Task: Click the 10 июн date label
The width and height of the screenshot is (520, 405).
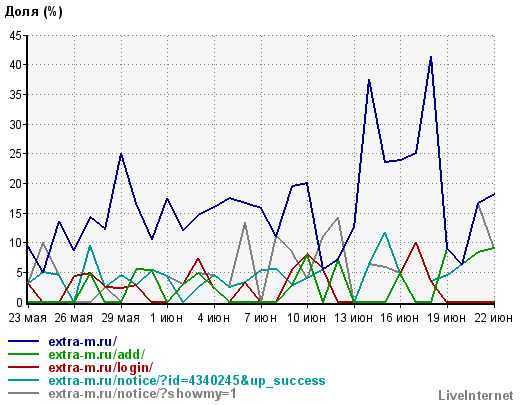Action: pos(306,318)
